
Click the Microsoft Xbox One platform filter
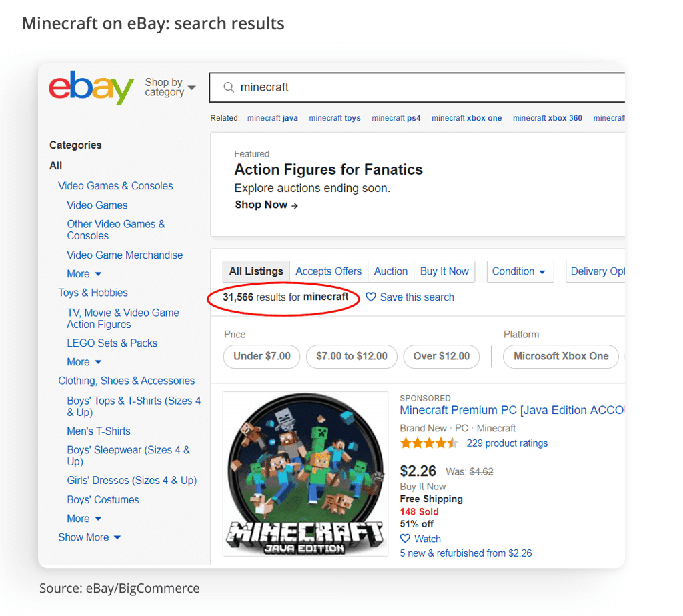click(560, 357)
